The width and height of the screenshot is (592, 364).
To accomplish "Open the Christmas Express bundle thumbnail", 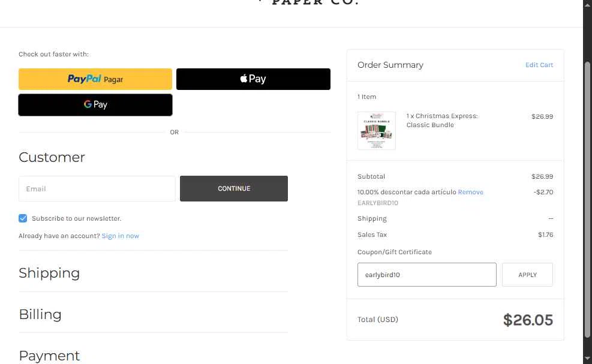I will (377, 131).
